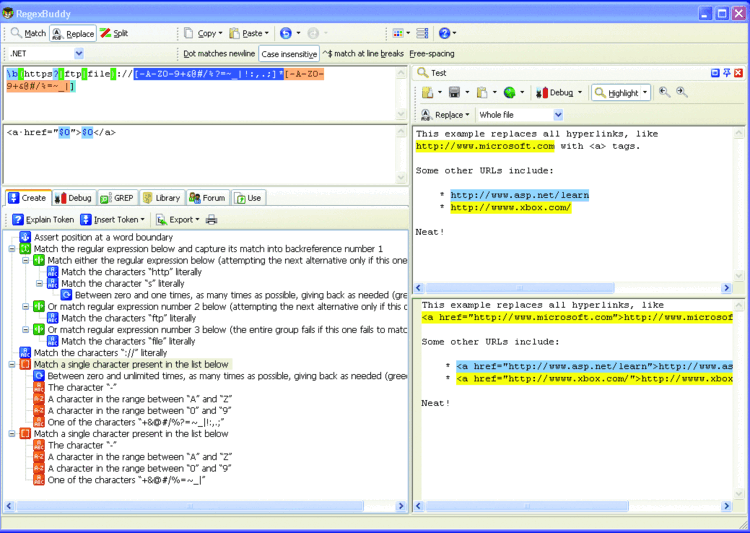Click the Explain Token button
750x533 pixels.
(x=43, y=220)
